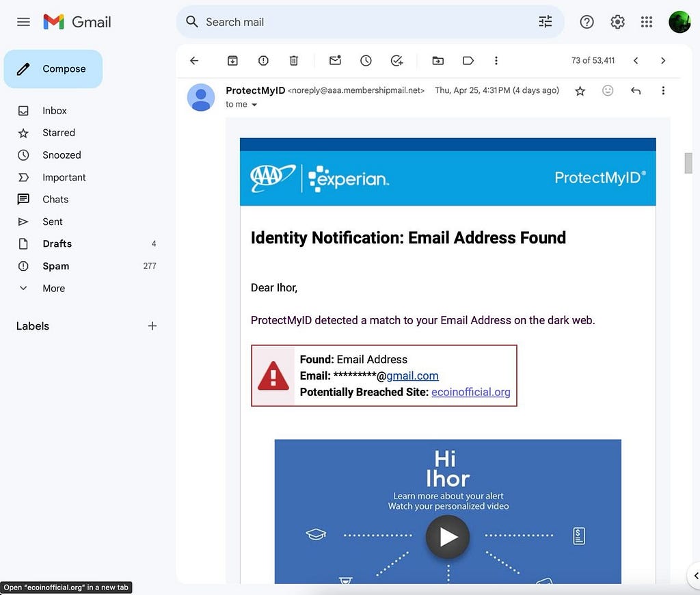Click the search magnifier icon

[x=192, y=22]
